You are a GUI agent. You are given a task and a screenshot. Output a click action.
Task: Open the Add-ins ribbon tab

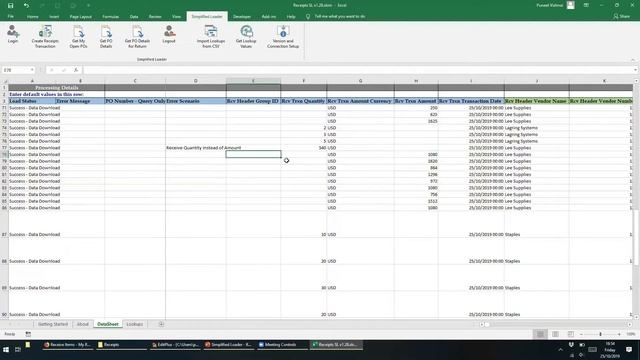click(269, 16)
